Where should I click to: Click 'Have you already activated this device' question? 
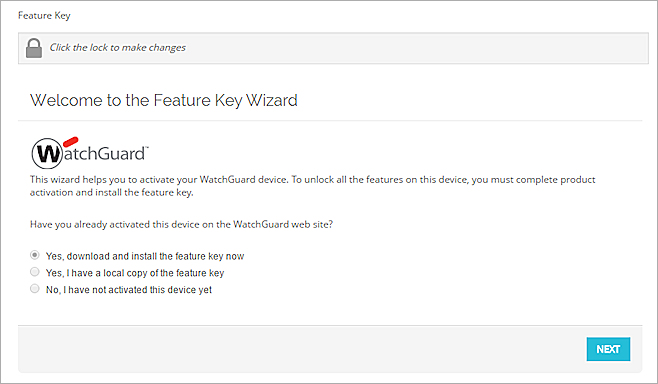(x=181, y=225)
